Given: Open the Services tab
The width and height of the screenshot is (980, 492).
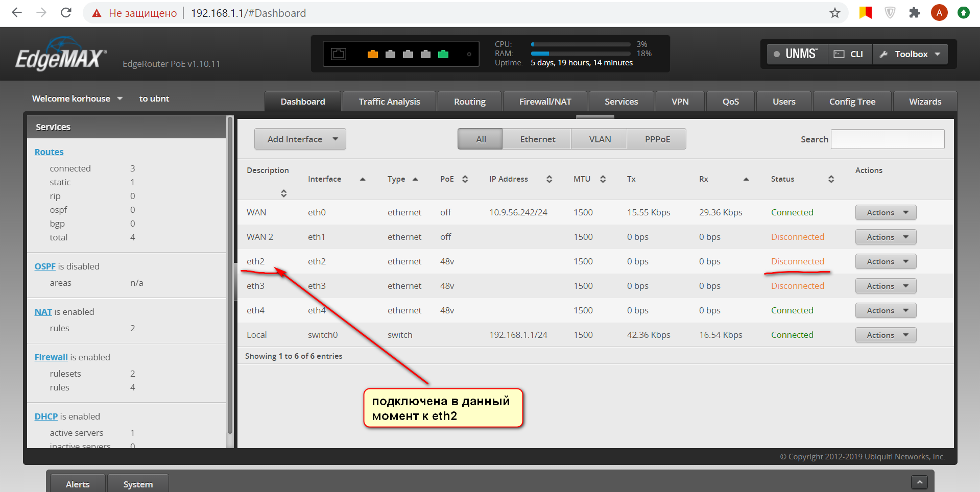Looking at the screenshot, I should pos(621,102).
